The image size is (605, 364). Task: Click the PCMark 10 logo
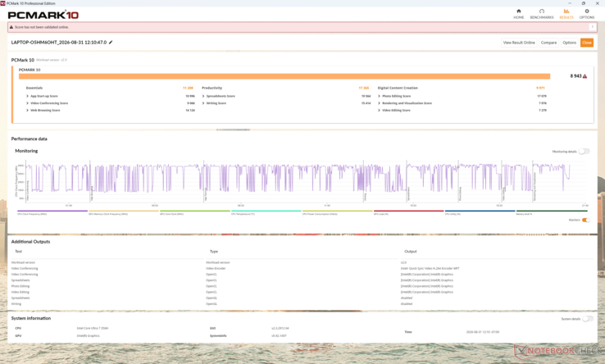[x=43, y=15]
